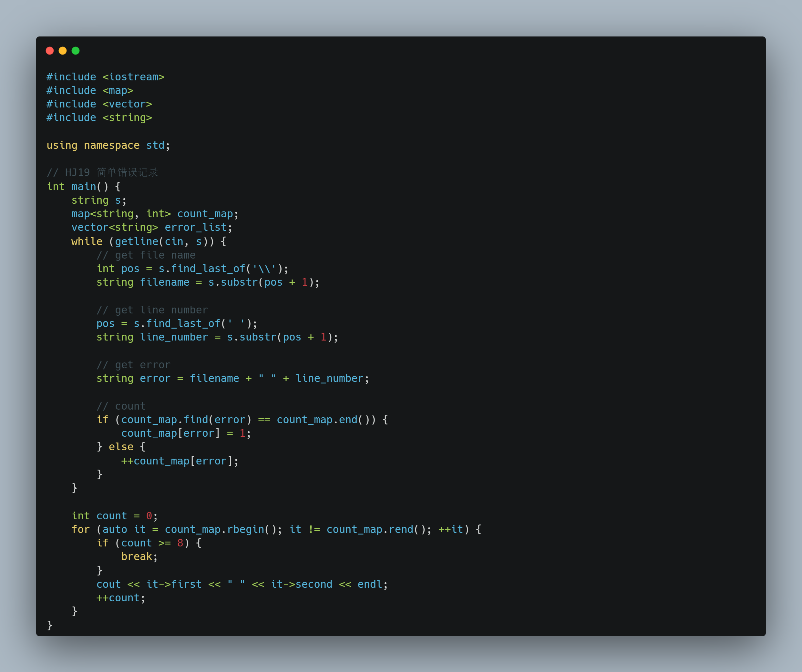Click 'error_list' in vector declaration
The height and width of the screenshot is (672, 802).
pyautogui.click(x=196, y=228)
